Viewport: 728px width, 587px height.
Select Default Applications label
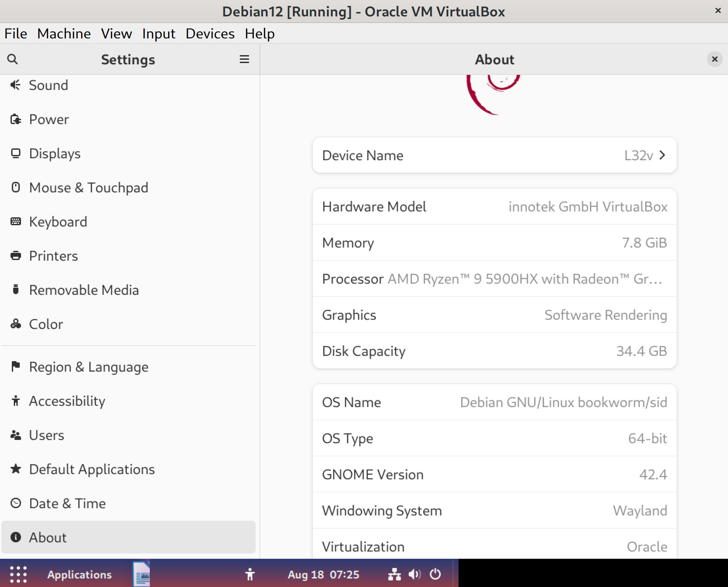pyautogui.click(x=92, y=469)
